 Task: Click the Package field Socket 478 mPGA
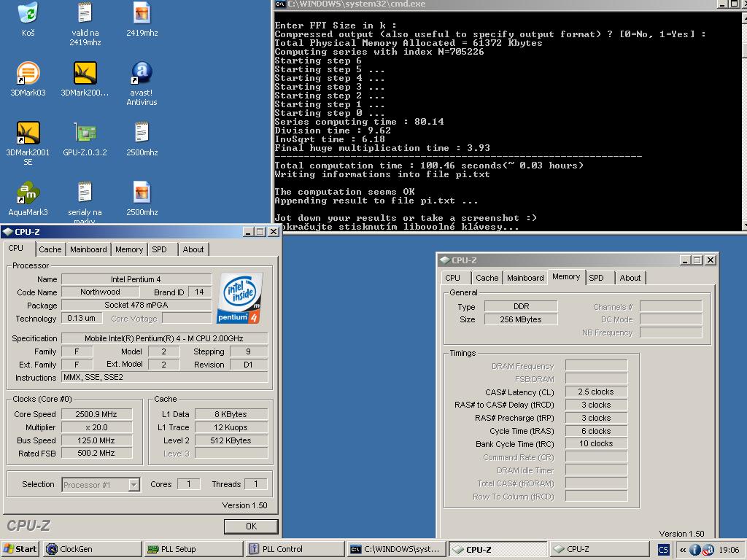click(136, 306)
